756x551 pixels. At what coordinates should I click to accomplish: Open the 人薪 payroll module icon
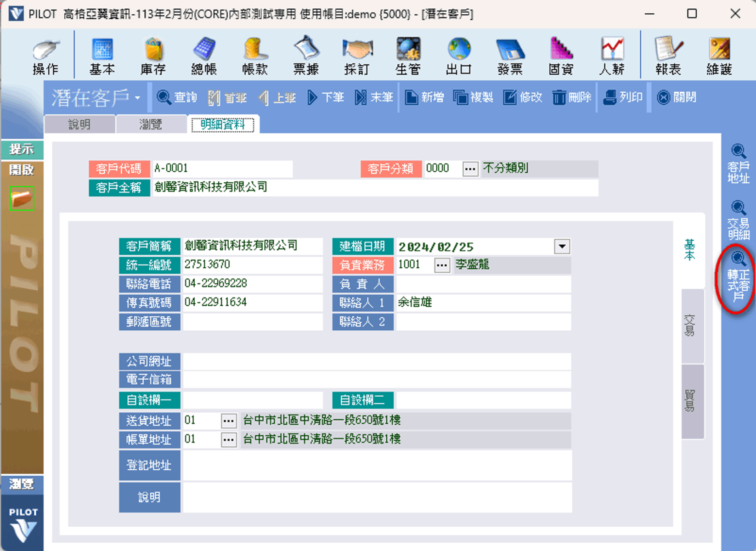click(x=612, y=56)
